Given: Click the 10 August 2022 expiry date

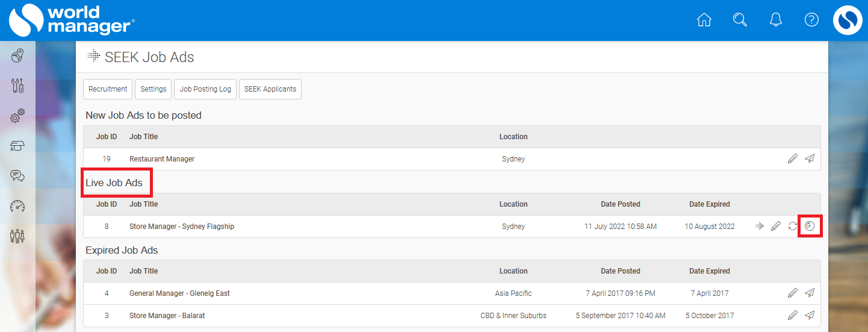Looking at the screenshot, I should click(710, 227).
